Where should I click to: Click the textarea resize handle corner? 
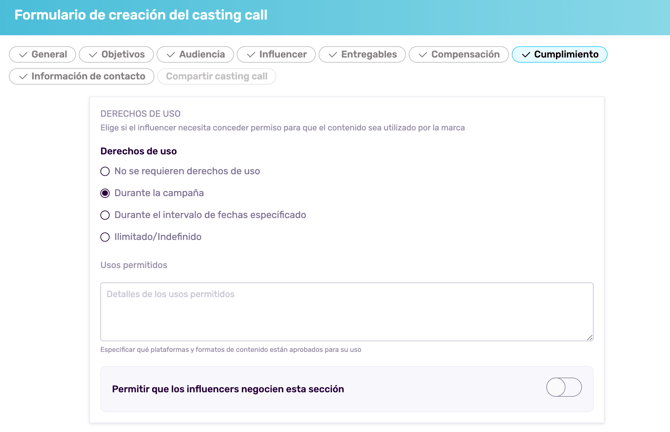click(589, 337)
